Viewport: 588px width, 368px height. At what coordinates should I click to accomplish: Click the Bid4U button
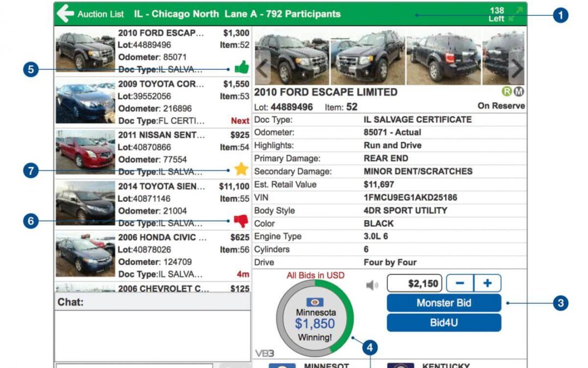[x=444, y=323]
